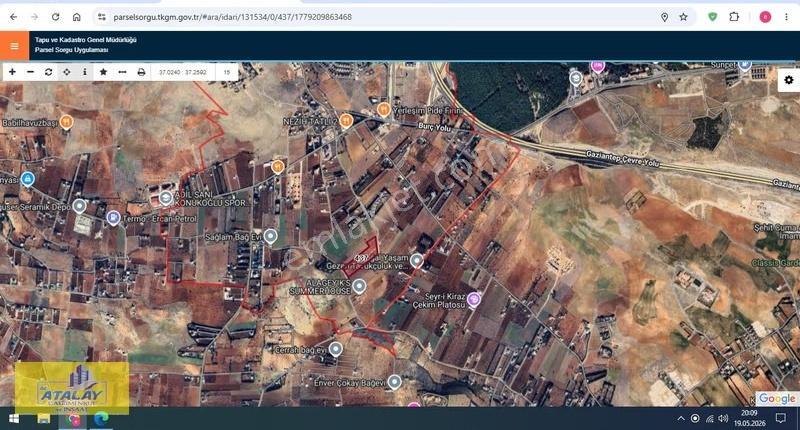The height and width of the screenshot is (430, 800).
Task: Click the Seramik Depo map pin
Action: pos(79,206)
